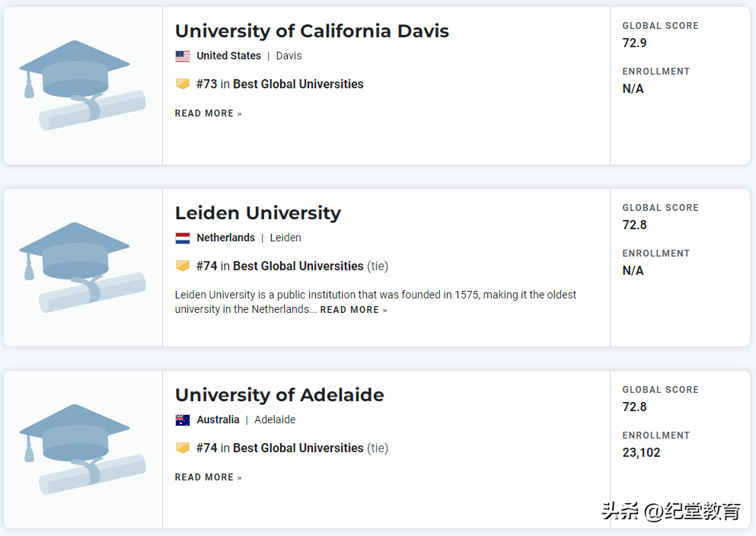Viewport: 756px width, 536px height.
Task: Click Best Global Universities in Adelaide card
Action: point(298,448)
